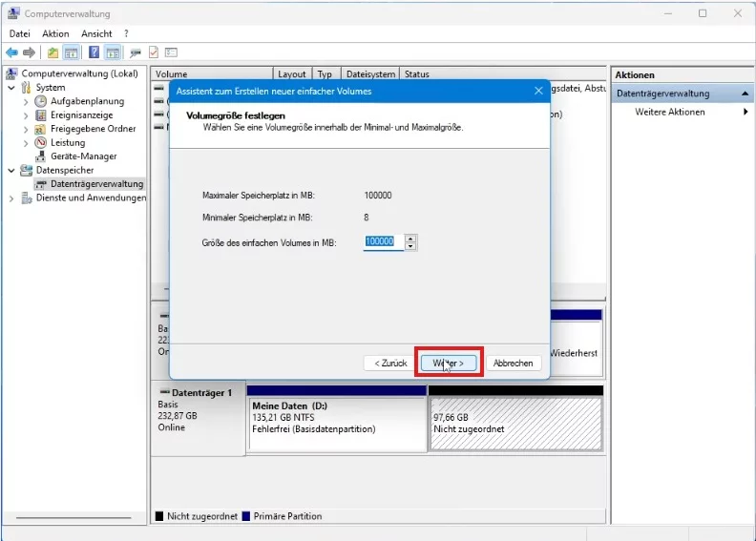Click the folder up-level toolbar icon
The width and height of the screenshot is (756, 541).
pyautogui.click(x=53, y=52)
